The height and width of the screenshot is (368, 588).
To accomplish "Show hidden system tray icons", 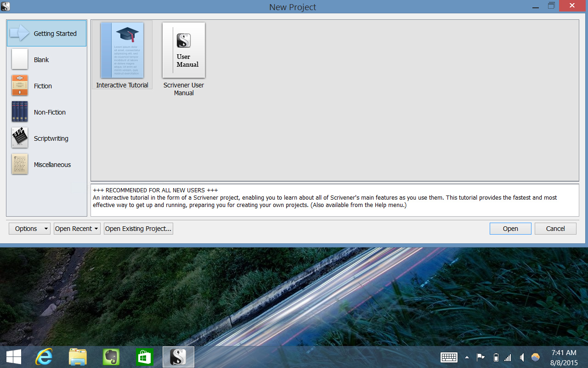I will pyautogui.click(x=467, y=357).
